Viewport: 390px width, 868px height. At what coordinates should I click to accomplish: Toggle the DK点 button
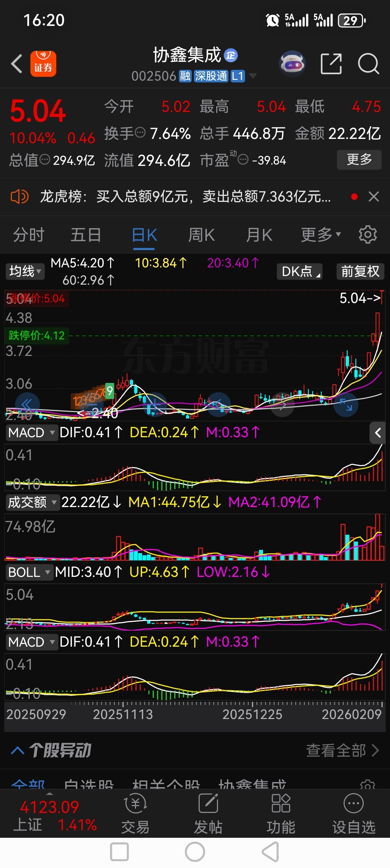(x=299, y=271)
